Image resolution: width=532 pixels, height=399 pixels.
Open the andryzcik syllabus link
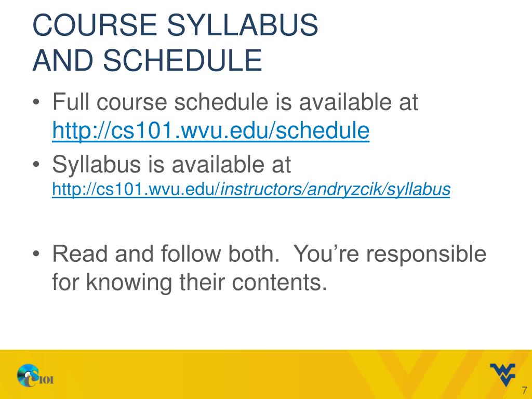tap(251, 189)
